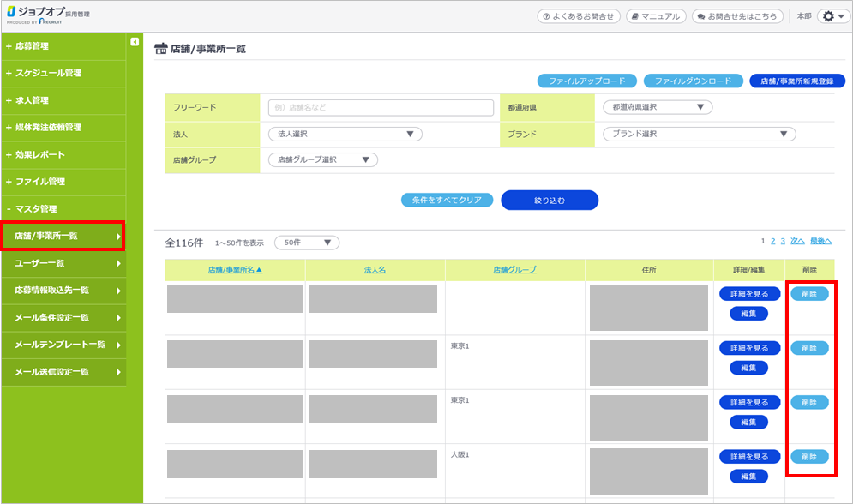Screen dimensions: 853x504
Task: Collapse the left sidebar with arrow icon
Action: coord(135,42)
